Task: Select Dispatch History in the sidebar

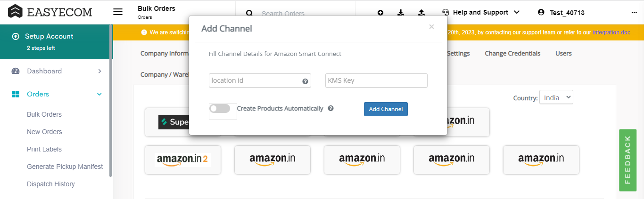Action: 51,184
